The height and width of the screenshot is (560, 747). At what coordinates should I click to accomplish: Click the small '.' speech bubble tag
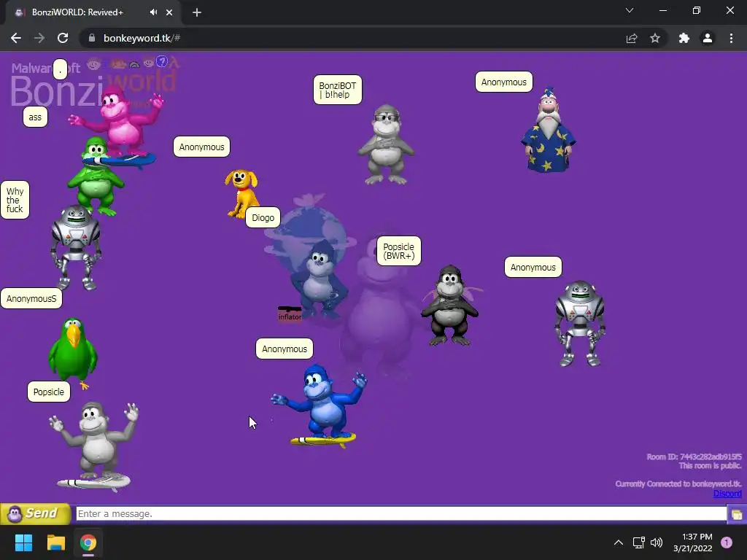pos(60,69)
